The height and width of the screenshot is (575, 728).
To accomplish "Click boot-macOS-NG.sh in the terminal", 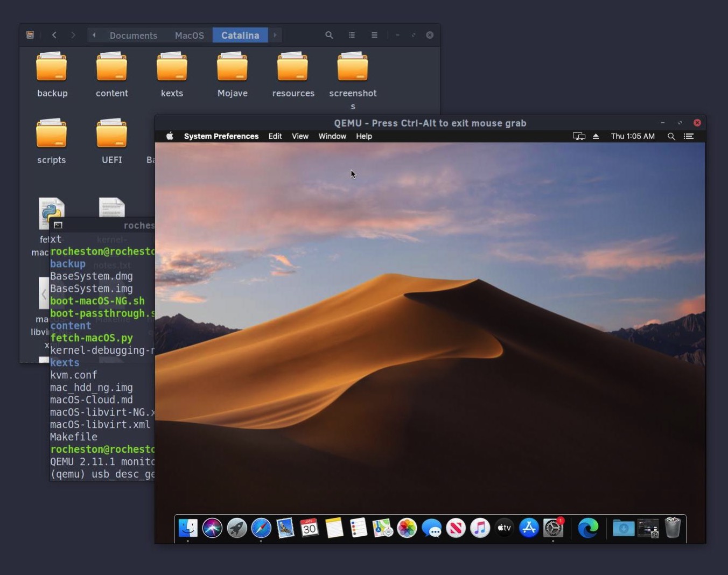I will click(x=97, y=301).
